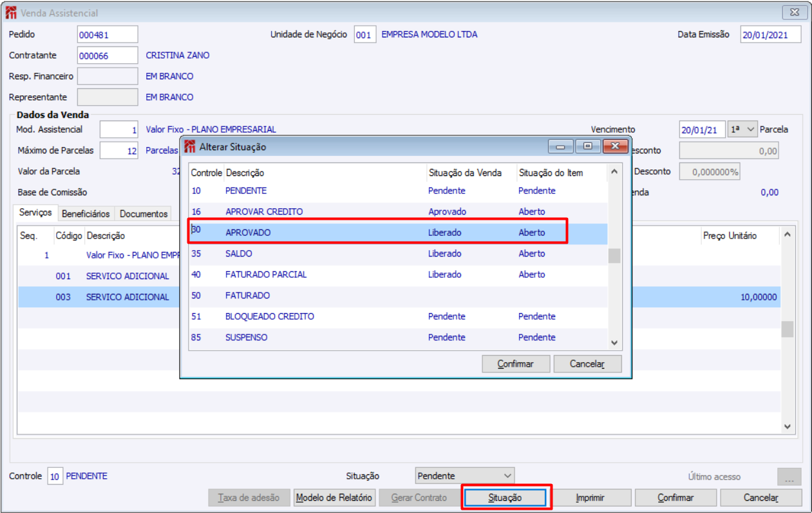Click the Seq. column header
The image size is (812, 513).
(28, 236)
